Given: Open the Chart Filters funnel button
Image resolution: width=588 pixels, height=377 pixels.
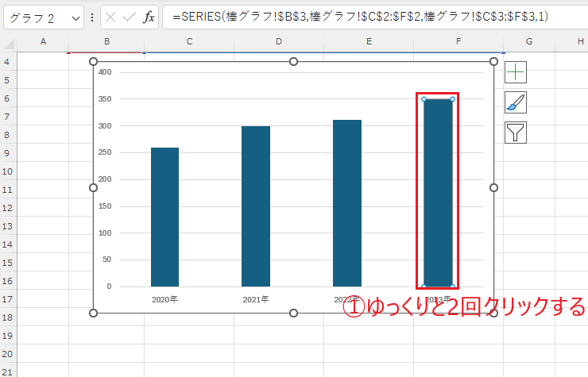Looking at the screenshot, I should click(516, 133).
